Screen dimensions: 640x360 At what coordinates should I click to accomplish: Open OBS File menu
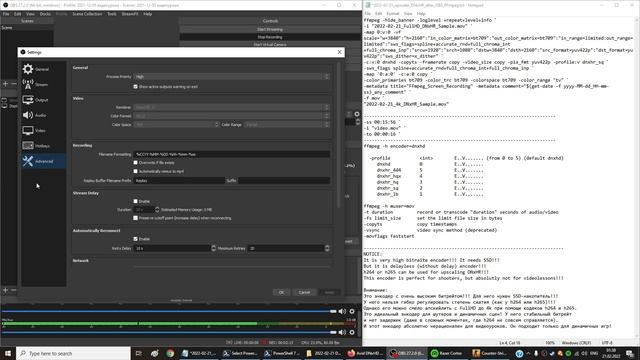[x=6, y=14]
